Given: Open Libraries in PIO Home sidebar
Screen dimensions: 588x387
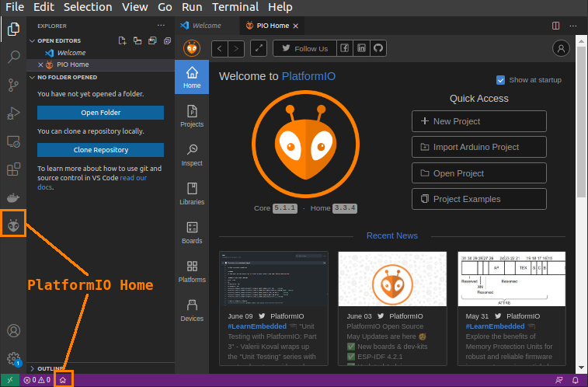Looking at the screenshot, I should (x=192, y=193).
